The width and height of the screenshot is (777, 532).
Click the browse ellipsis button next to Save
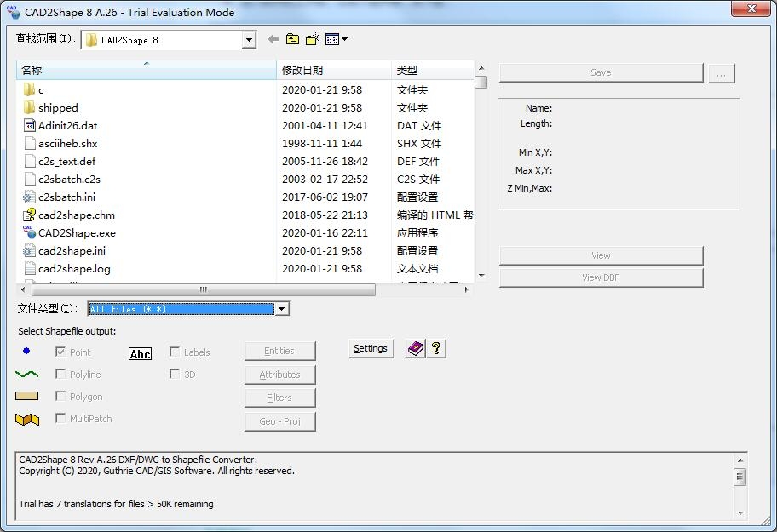[721, 73]
